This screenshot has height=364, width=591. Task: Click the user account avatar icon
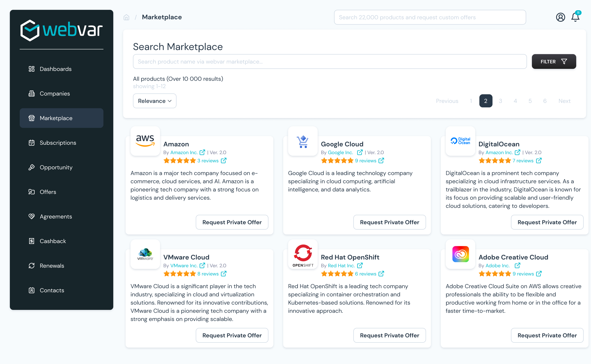560,17
